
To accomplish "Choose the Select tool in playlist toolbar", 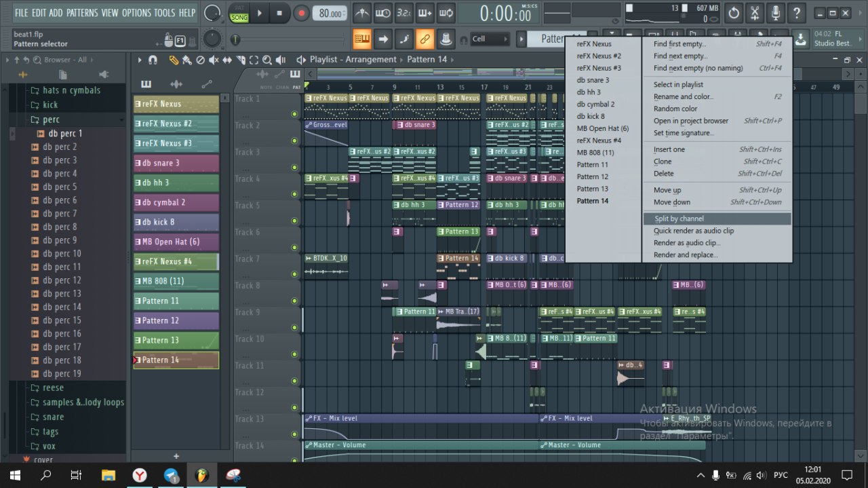I will click(x=254, y=60).
